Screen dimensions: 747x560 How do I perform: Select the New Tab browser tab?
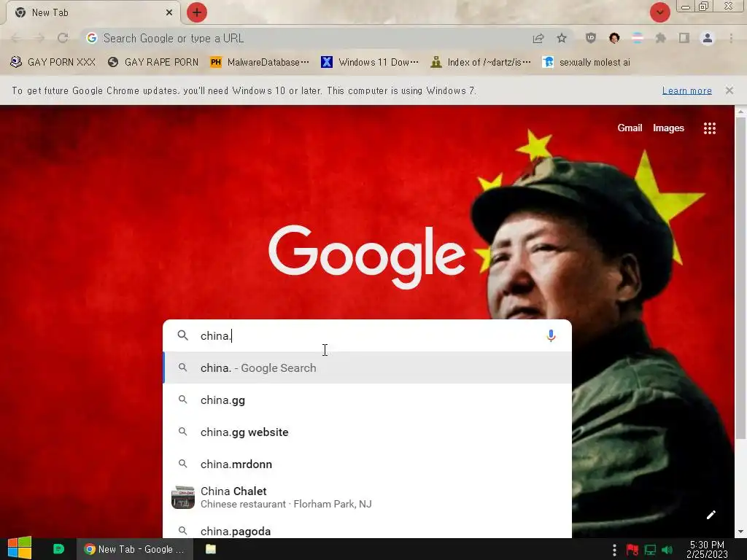point(93,13)
